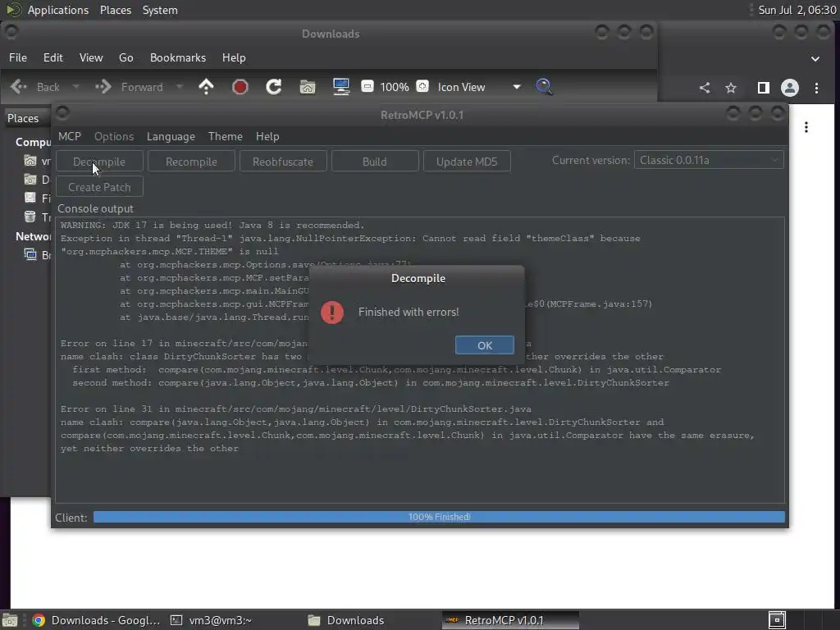
Task: Click the 100% zoom level
Action: tap(395, 87)
